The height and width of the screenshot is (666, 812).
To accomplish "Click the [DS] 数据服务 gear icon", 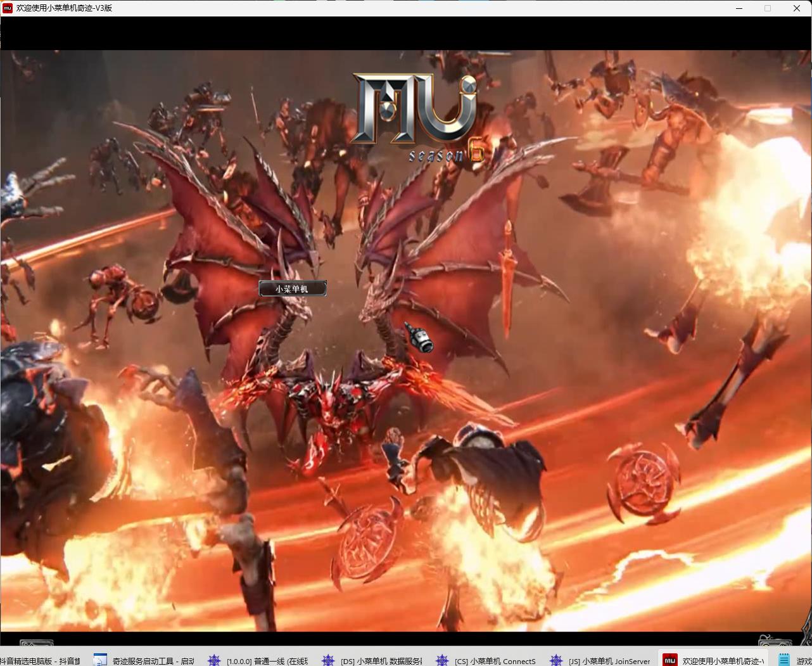I will (x=328, y=660).
